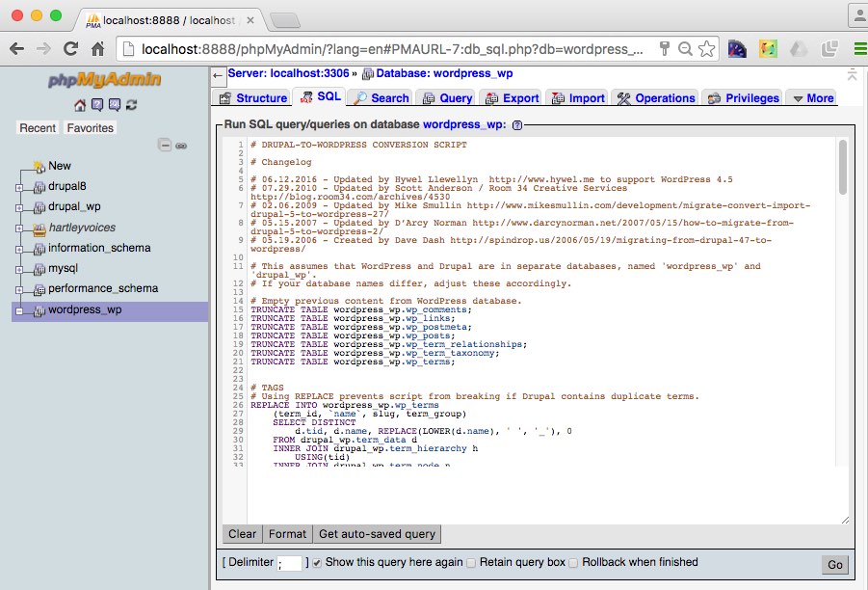This screenshot has width=868, height=590.
Task: Open the Query tab
Action: [447, 98]
